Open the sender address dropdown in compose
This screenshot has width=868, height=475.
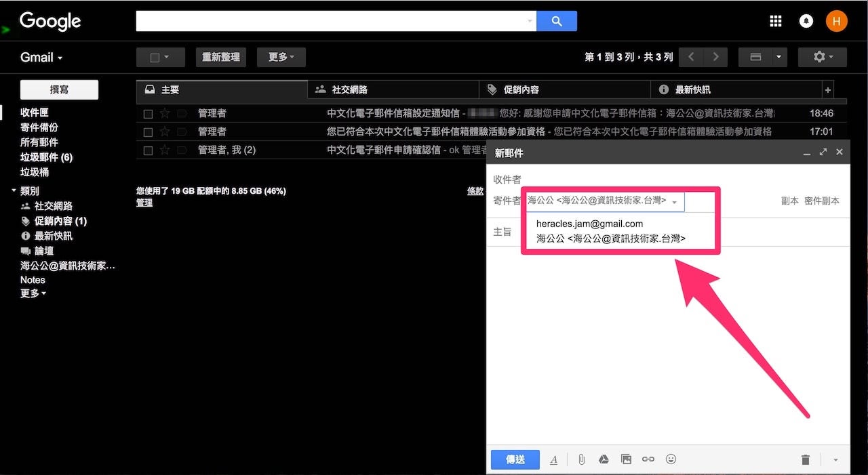pos(675,201)
